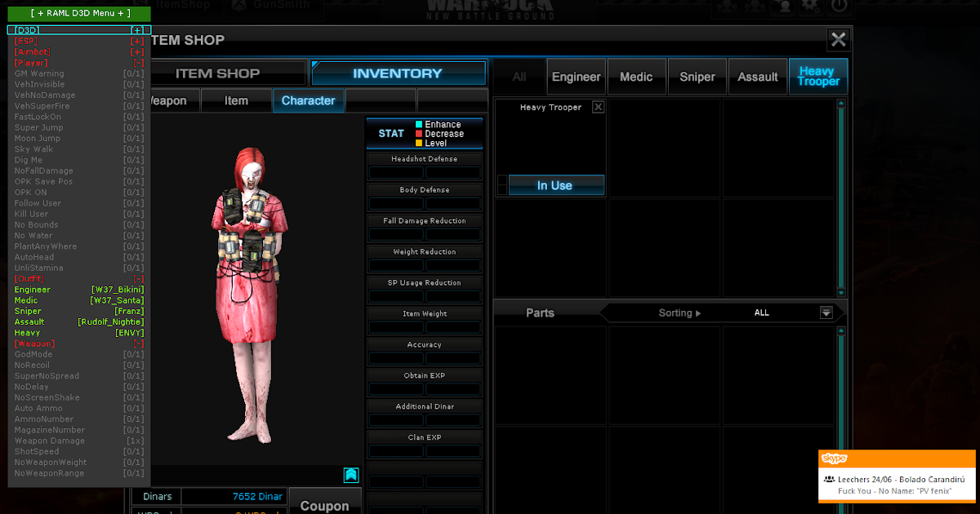Remove the Heavy Trooper item with its X icon

click(x=598, y=107)
